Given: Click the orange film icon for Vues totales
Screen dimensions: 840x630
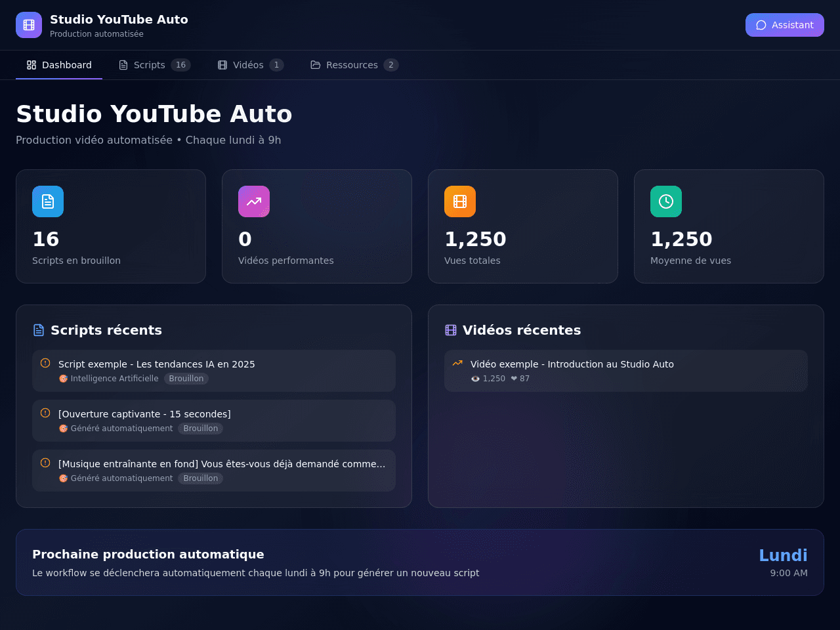Looking at the screenshot, I should [x=460, y=201].
